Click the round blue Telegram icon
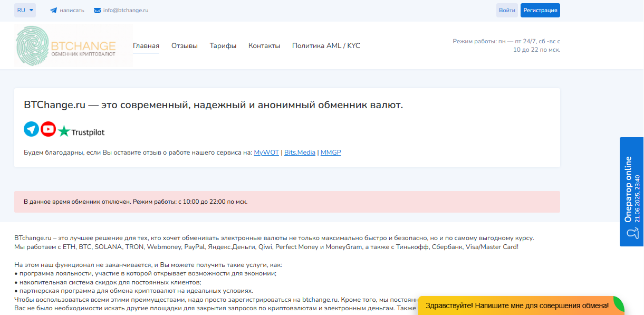The image size is (644, 315). click(x=32, y=129)
